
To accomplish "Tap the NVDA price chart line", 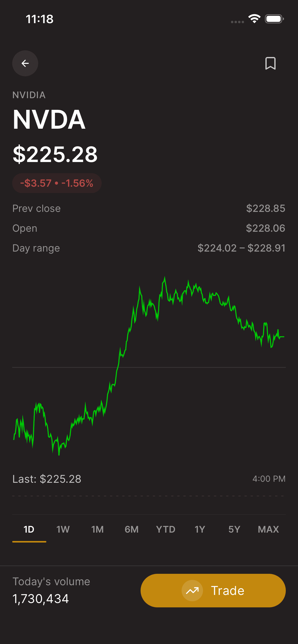I will click(149, 366).
